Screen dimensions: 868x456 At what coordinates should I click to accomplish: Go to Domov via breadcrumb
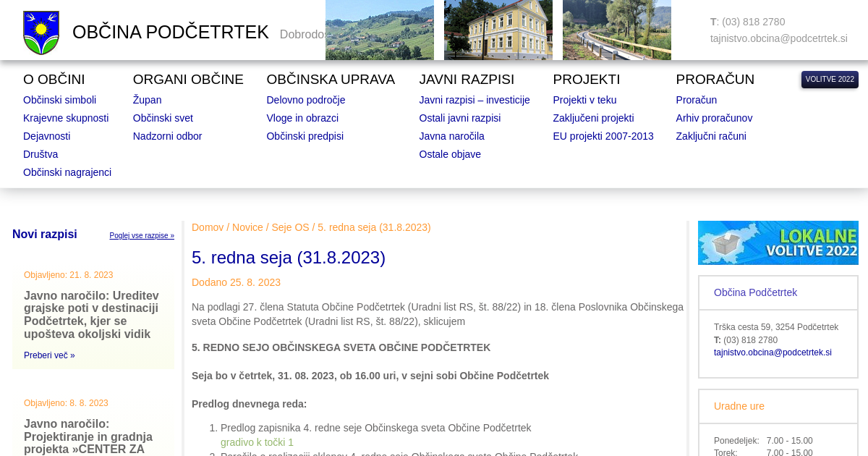pos(208,227)
